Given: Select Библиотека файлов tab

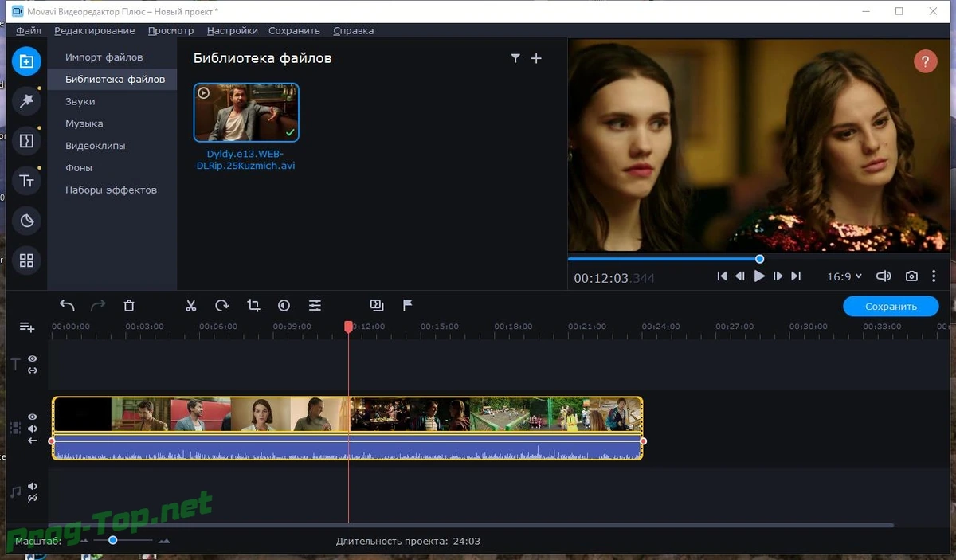Looking at the screenshot, I should pyautogui.click(x=112, y=80).
